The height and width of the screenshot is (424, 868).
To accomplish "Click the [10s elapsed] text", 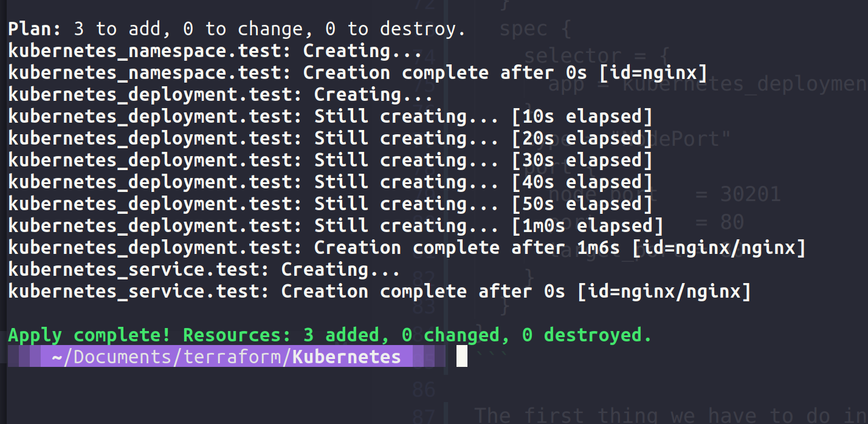I will click(582, 117).
